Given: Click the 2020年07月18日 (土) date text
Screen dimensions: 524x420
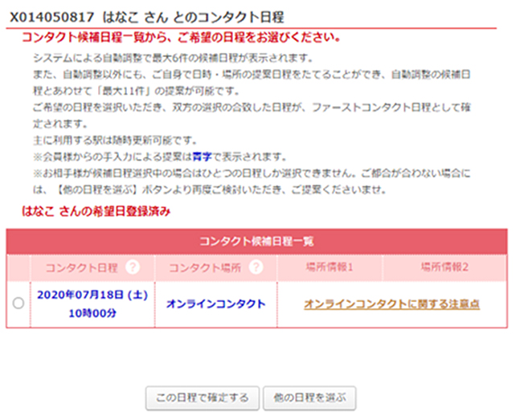Looking at the screenshot, I should 92,296.
